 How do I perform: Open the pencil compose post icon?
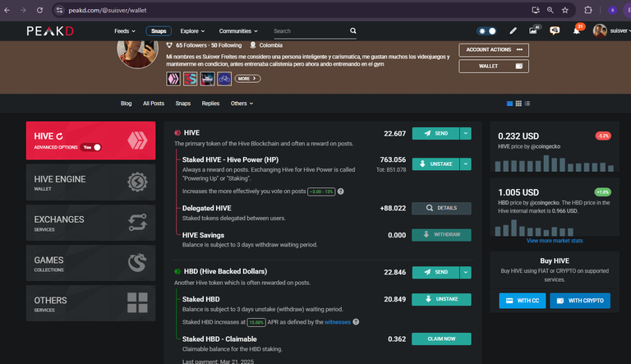[513, 30]
